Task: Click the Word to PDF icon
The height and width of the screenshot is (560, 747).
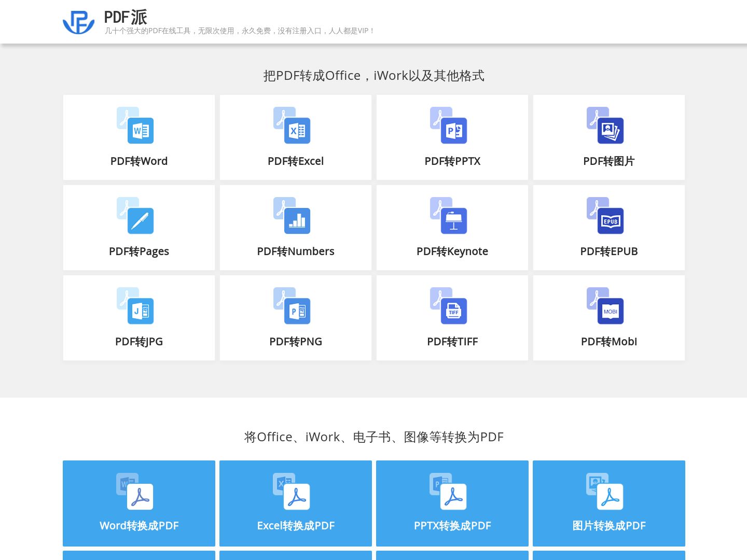Action: point(135,491)
